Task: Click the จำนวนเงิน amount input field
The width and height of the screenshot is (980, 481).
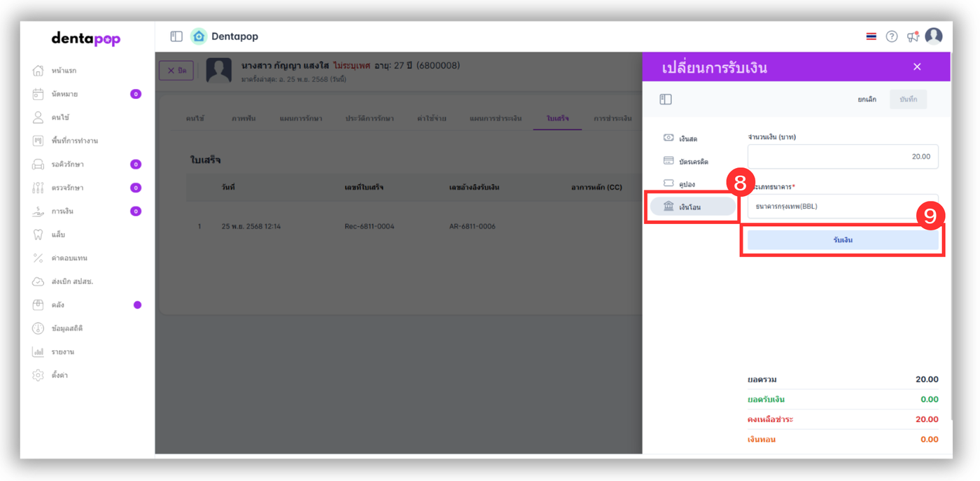Action: coord(842,157)
